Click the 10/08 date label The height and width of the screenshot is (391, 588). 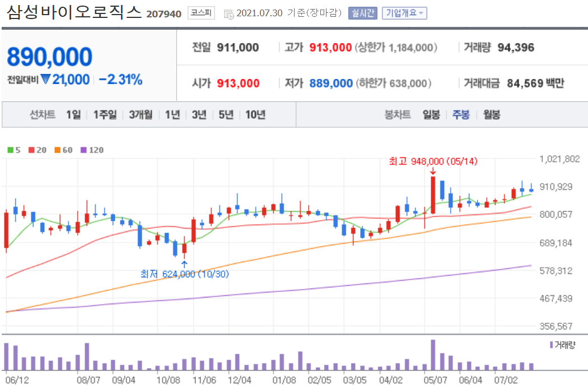tap(169, 380)
